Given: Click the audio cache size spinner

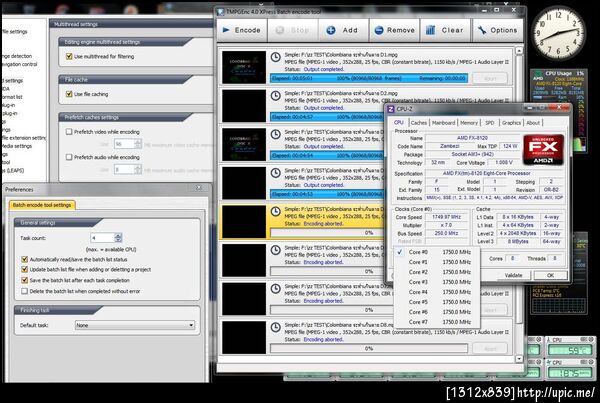Looking at the screenshot, I should (138, 169).
